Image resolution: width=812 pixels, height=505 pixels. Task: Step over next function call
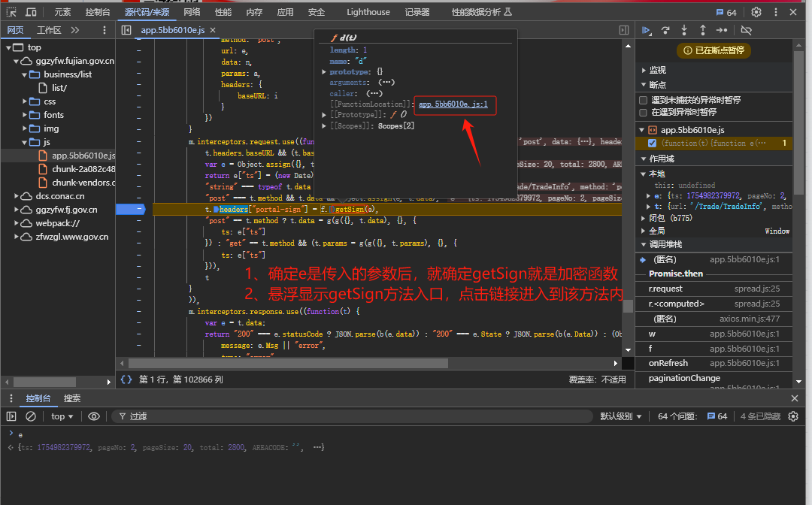pyautogui.click(x=665, y=30)
